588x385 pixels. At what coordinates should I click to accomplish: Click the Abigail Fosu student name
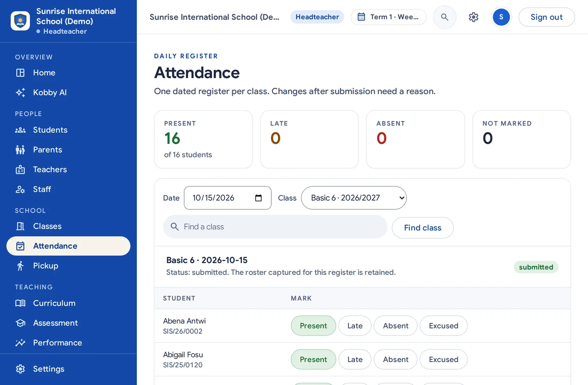pos(183,355)
